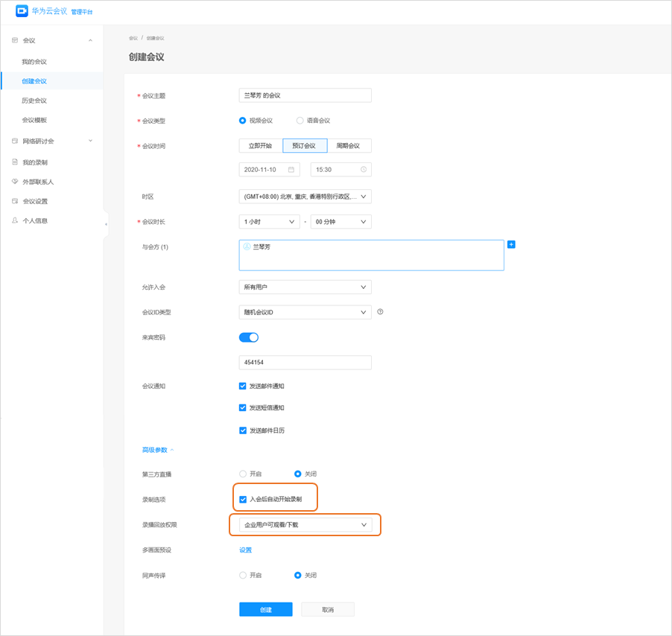Click the clock icon in time field
Image resolution: width=672 pixels, height=636 pixels.
click(x=364, y=170)
